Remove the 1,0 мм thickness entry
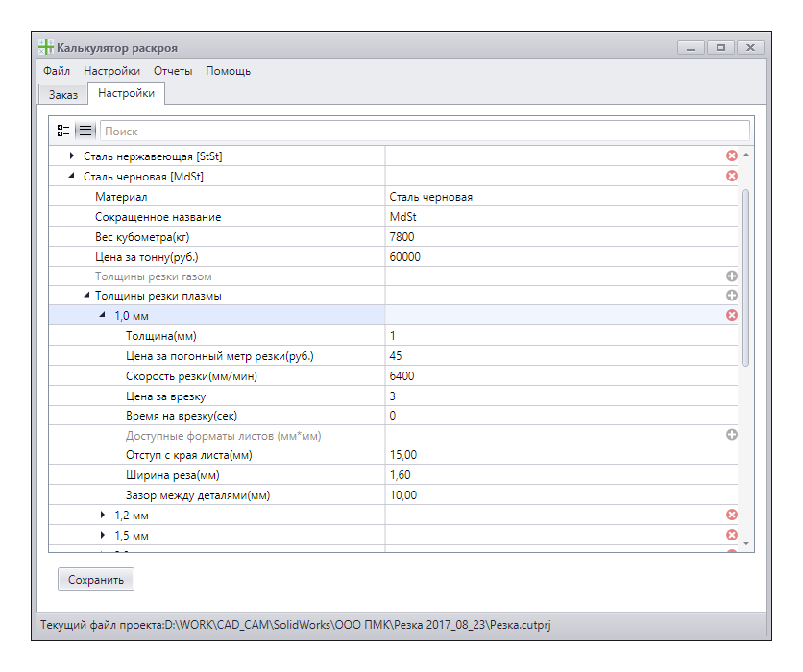 [732, 315]
